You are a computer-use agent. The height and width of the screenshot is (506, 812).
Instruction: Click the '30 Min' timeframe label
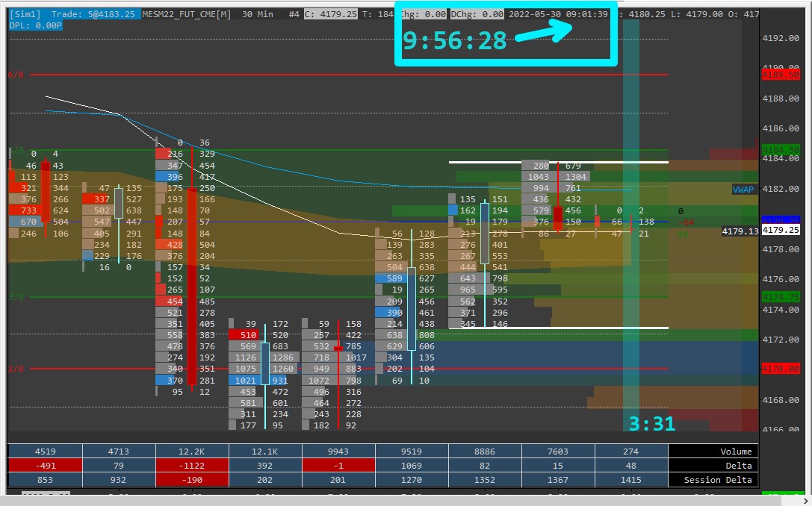(x=258, y=14)
